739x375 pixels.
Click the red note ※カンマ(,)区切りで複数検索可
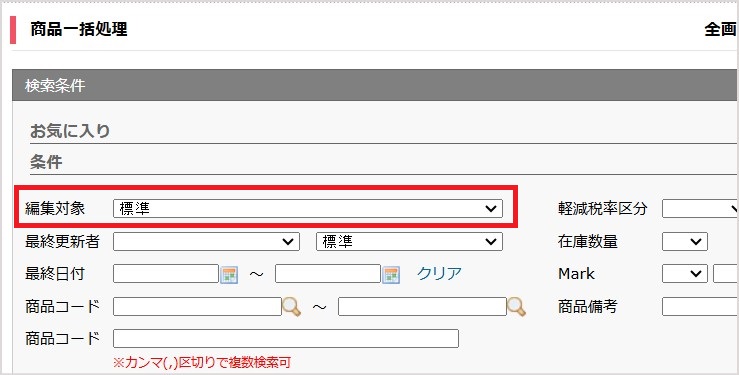[x=202, y=362]
